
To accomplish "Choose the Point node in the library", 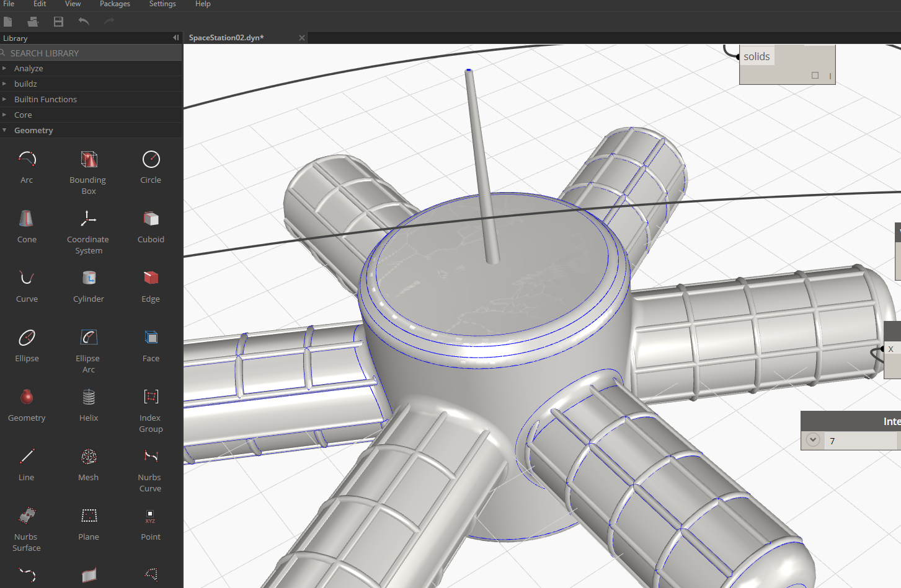I will point(150,516).
